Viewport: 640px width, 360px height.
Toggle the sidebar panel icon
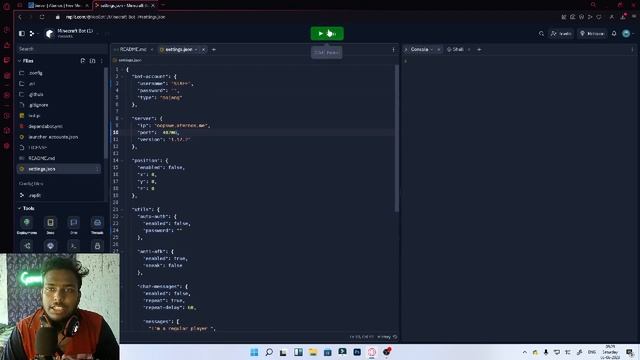22,33
